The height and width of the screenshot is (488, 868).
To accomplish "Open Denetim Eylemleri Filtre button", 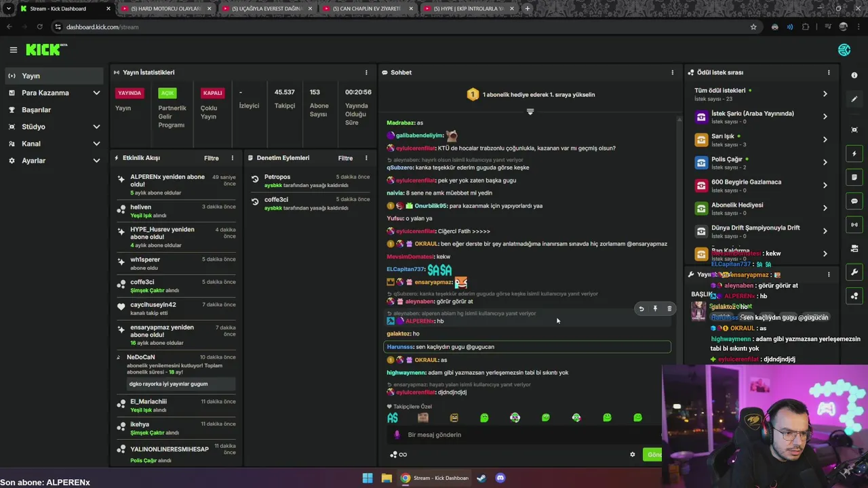I will [346, 158].
